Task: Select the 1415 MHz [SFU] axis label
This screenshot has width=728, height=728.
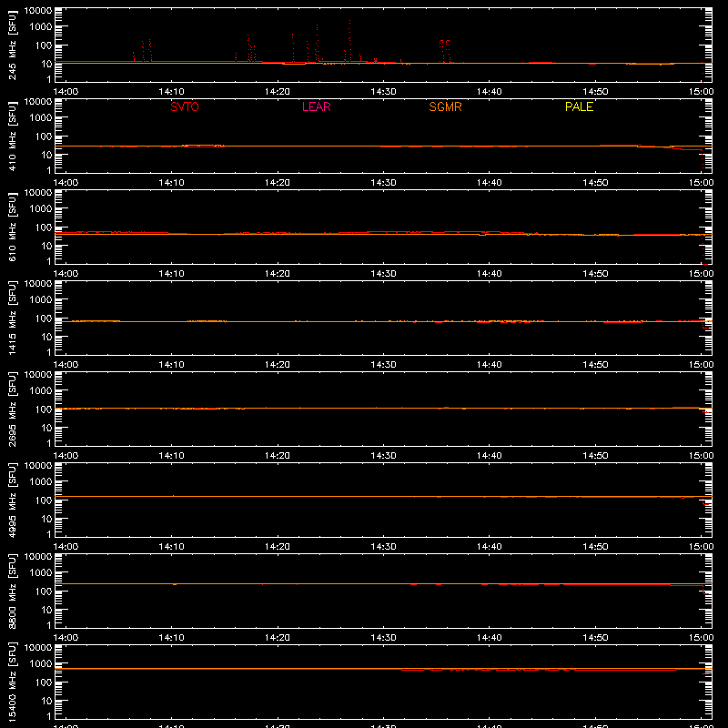Action: 13,318
